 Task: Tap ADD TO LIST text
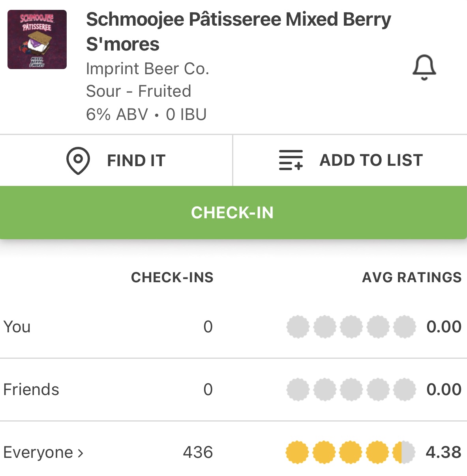tap(371, 160)
